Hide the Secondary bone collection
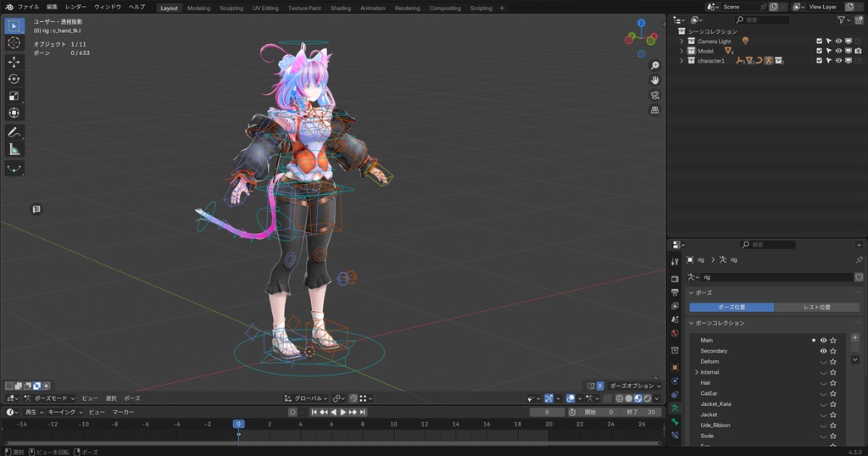 (x=823, y=351)
